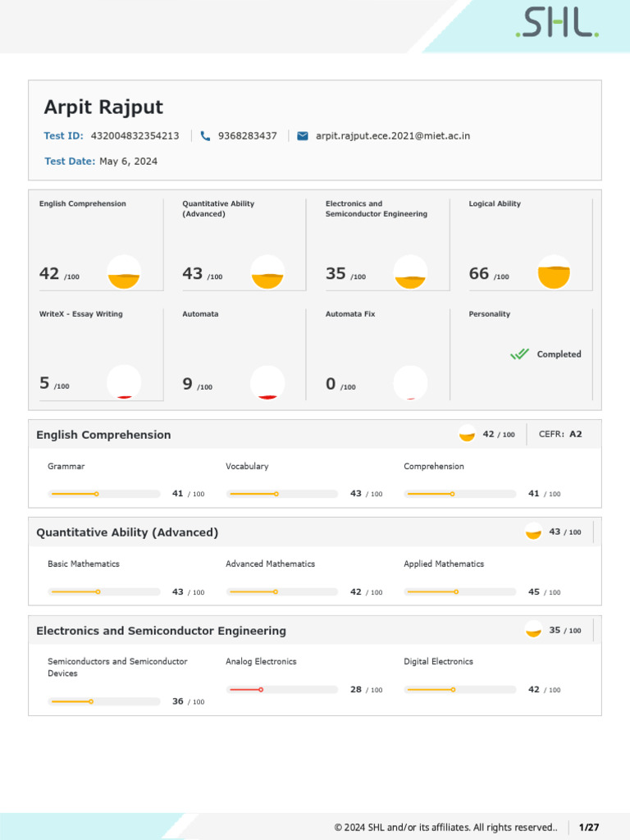Screen dimensions: 630x840
Task: Click the Personality Completed double-check icon
Action: tap(519, 354)
